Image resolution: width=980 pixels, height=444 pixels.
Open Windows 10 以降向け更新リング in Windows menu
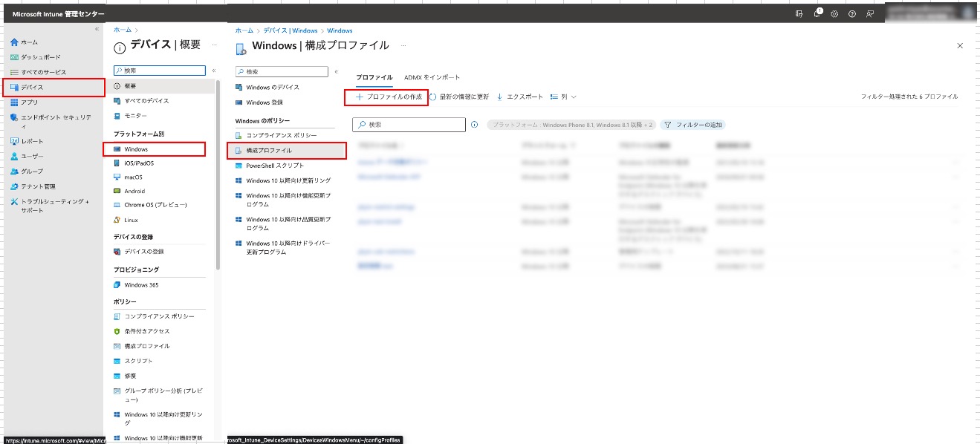coord(283,180)
